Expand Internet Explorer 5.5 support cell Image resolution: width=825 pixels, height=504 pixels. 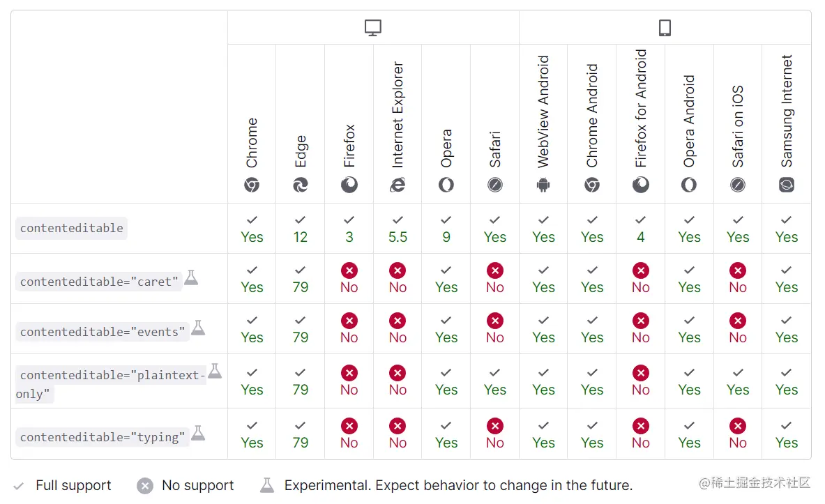pyautogui.click(x=398, y=229)
